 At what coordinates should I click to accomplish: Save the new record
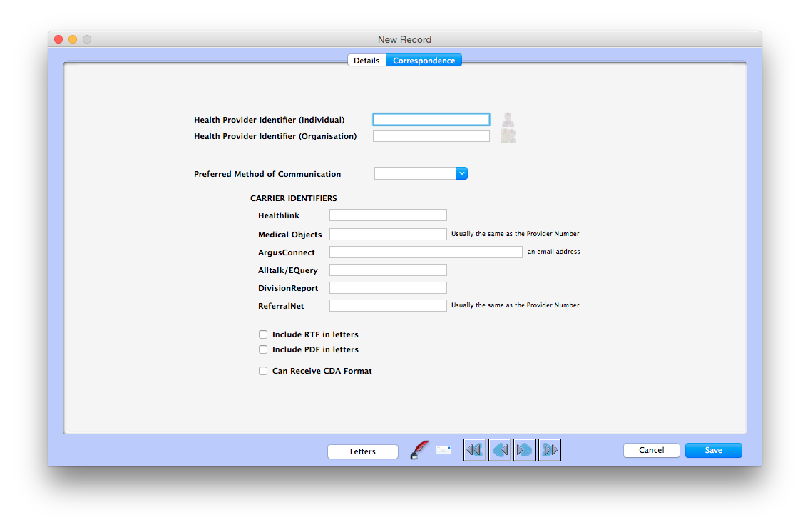713,450
